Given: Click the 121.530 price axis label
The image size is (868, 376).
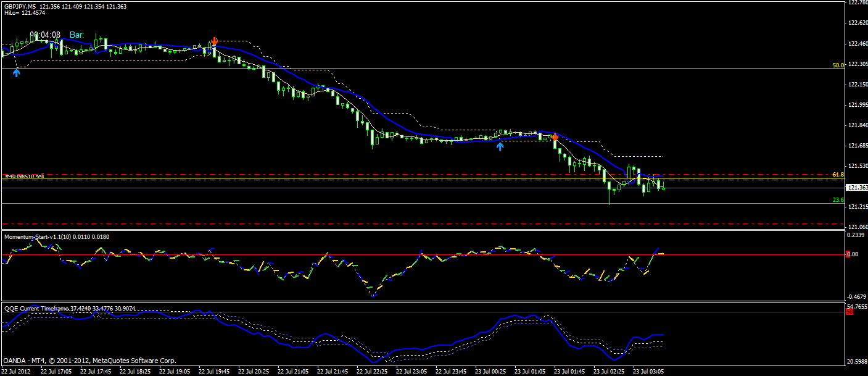Looking at the screenshot, I should [857, 166].
